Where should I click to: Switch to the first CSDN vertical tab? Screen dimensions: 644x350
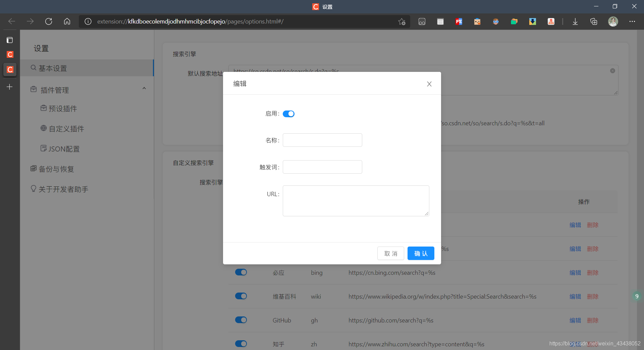point(10,54)
